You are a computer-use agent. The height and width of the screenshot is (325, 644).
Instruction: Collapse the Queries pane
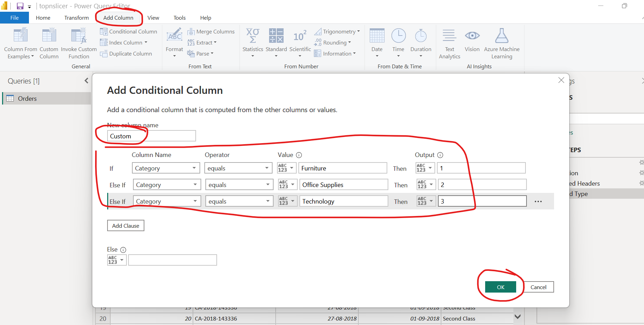[x=86, y=81]
